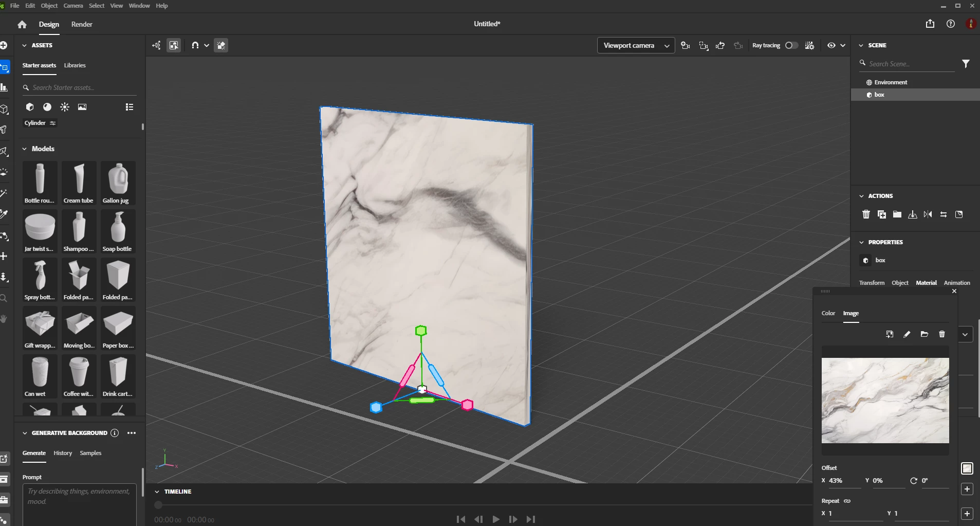Open the History tab
This screenshot has height=526, width=980.
click(63, 453)
